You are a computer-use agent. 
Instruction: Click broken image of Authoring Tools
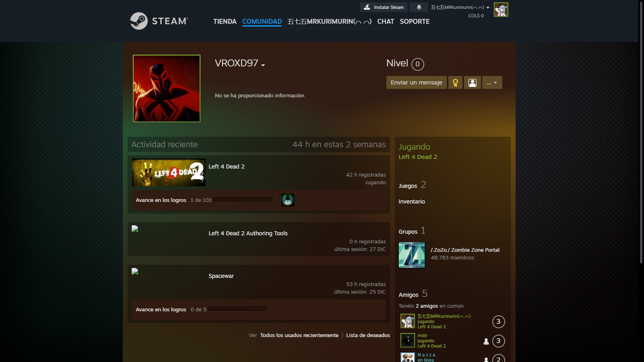[x=135, y=228]
